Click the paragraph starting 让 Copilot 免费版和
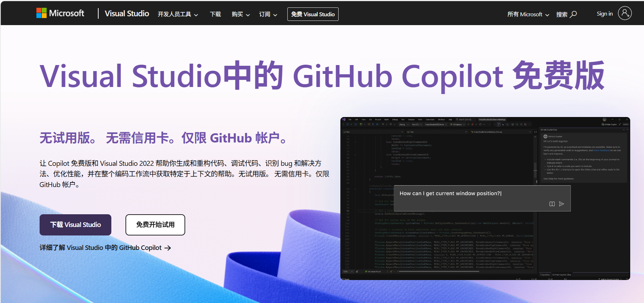644x303 pixels. point(185,174)
